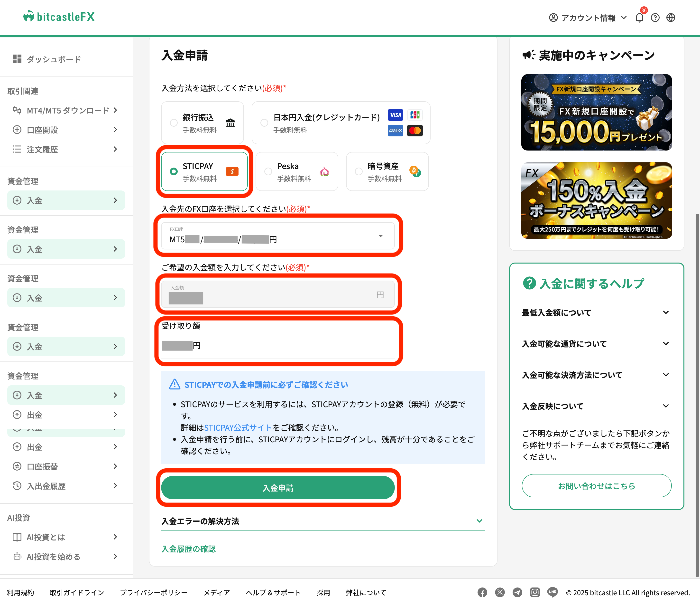The width and height of the screenshot is (700, 606).
Task: Expand 最低入金額について help item
Action: point(596,312)
